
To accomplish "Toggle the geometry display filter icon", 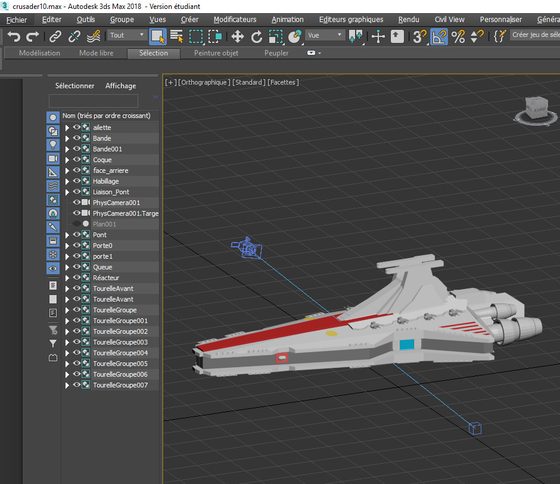I will 53,117.
